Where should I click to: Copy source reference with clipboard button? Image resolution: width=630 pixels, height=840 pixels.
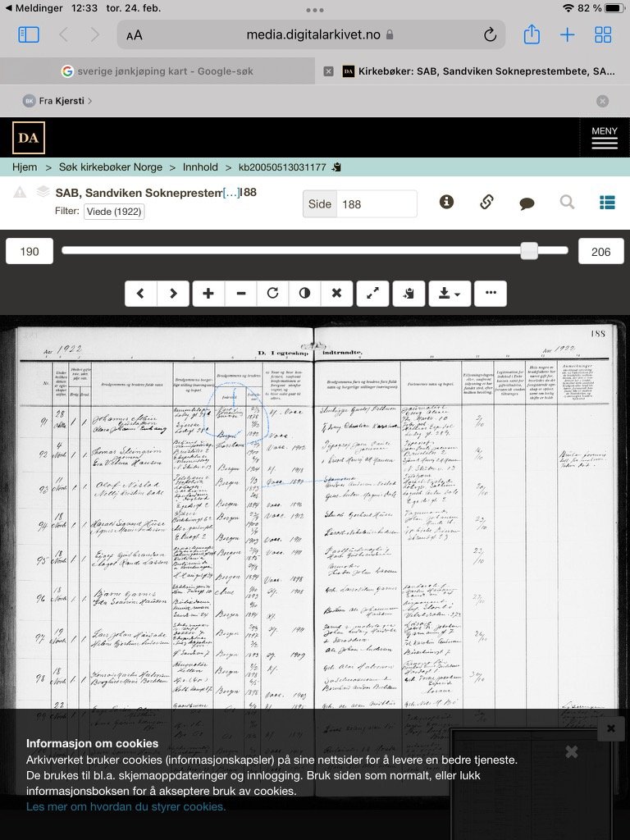pos(409,294)
